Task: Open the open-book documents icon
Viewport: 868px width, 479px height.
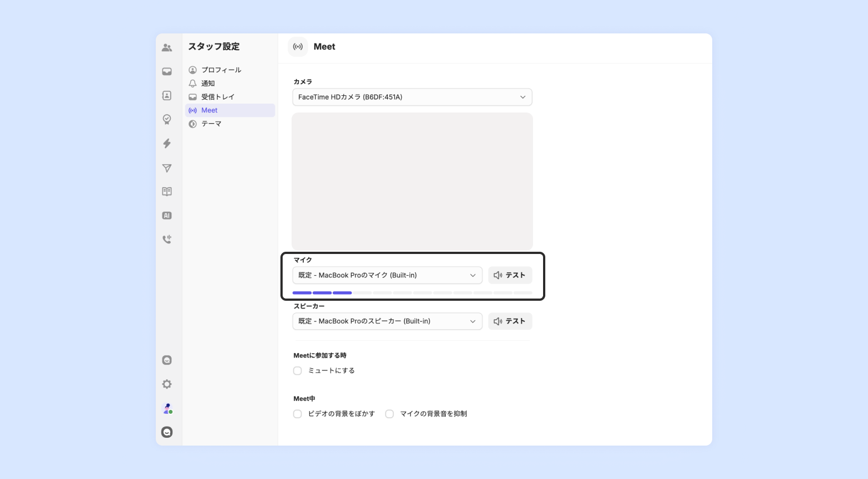Action: point(167,192)
